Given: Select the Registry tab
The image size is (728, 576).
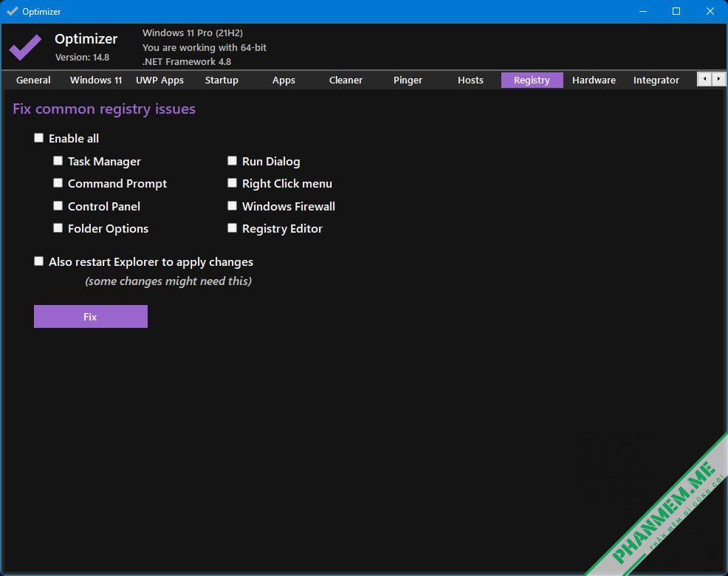Looking at the screenshot, I should click(x=532, y=80).
